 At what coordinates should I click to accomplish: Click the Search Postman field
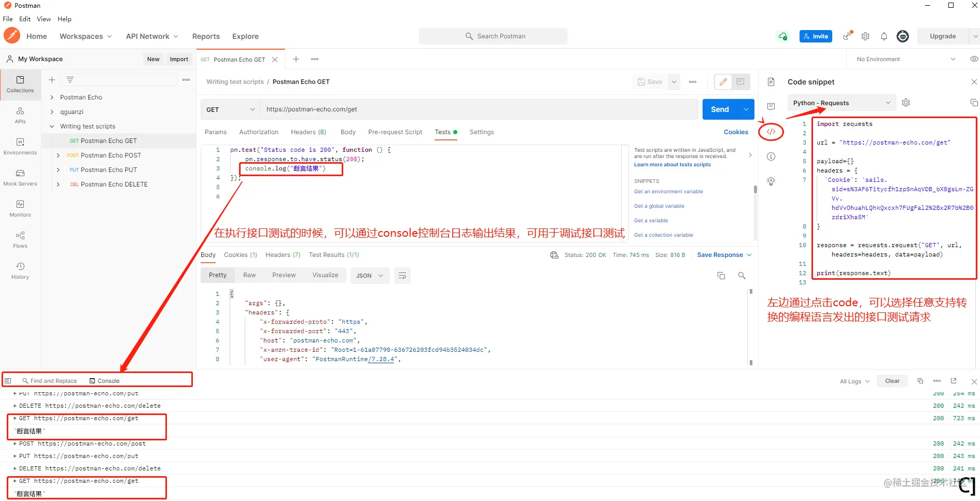[x=493, y=36]
